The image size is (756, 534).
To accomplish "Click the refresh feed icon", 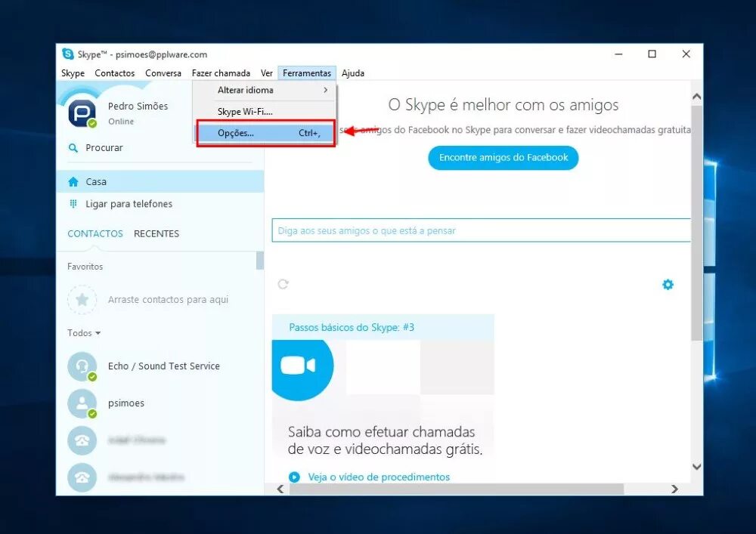I will (x=283, y=284).
